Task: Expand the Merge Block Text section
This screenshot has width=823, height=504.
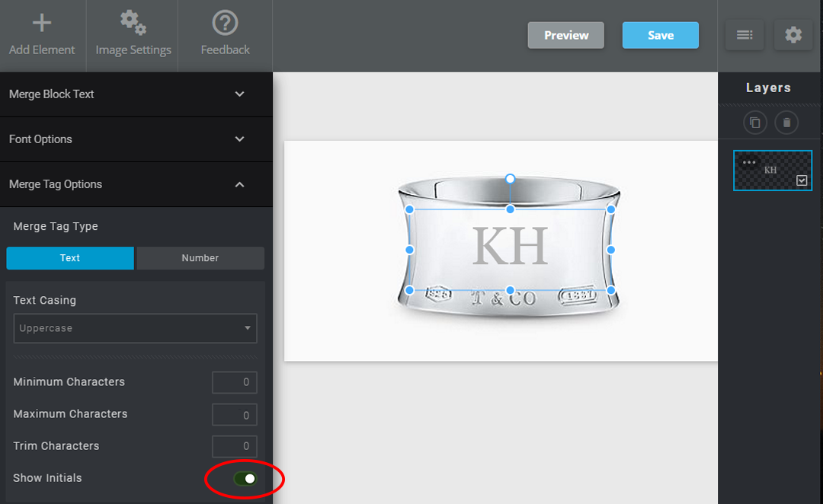Action: (136, 94)
